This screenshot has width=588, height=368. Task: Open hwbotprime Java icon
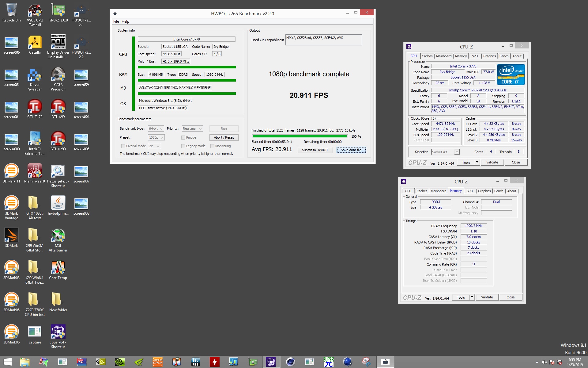pyautogui.click(x=58, y=205)
